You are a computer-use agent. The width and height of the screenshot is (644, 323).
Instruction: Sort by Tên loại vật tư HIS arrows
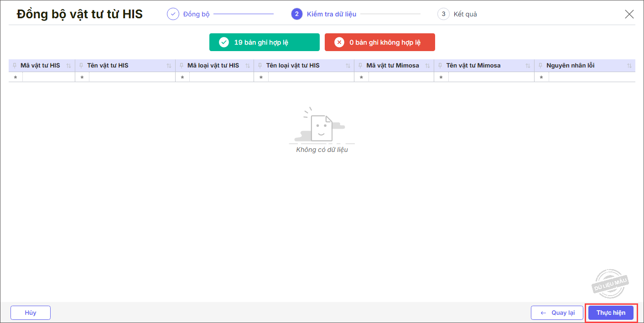click(x=348, y=66)
